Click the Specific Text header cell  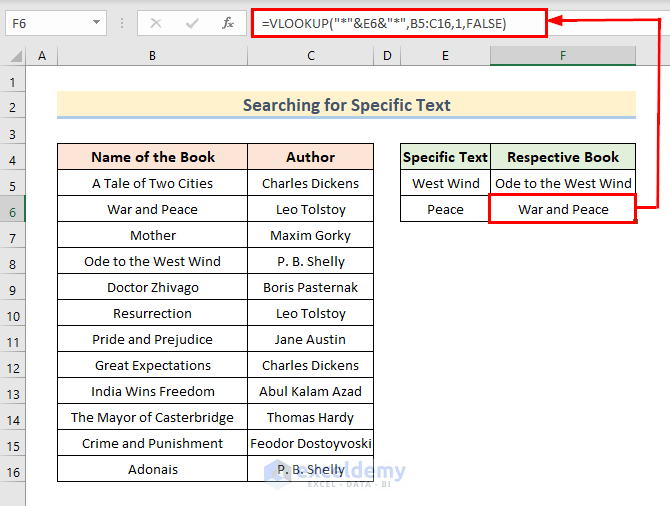click(x=445, y=157)
